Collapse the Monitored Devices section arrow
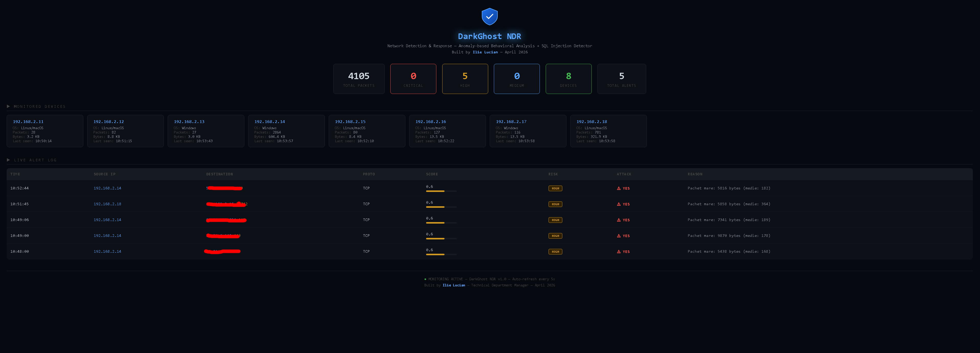The width and height of the screenshot is (980, 353). pos(8,106)
